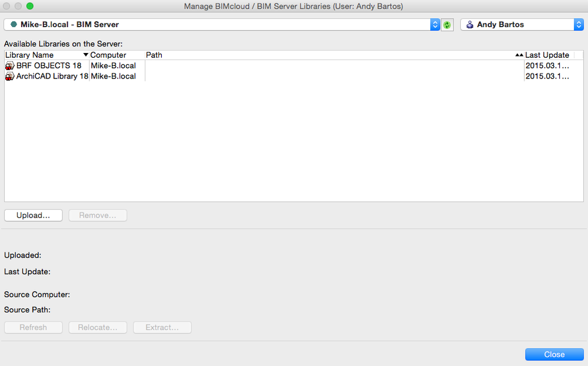The image size is (588, 366).
Task: Click the Path column header
Action: coord(334,55)
